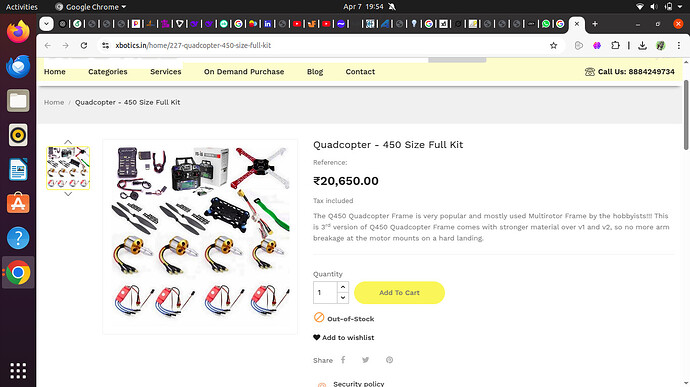Add to wishlist heart link
The width and height of the screenshot is (690, 387).
[x=344, y=337]
